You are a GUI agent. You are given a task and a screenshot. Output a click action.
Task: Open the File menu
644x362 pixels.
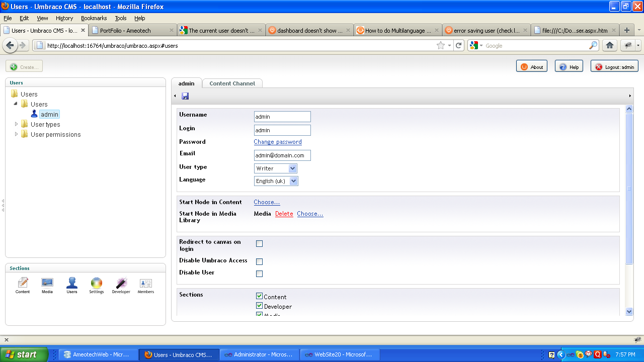[x=8, y=18]
